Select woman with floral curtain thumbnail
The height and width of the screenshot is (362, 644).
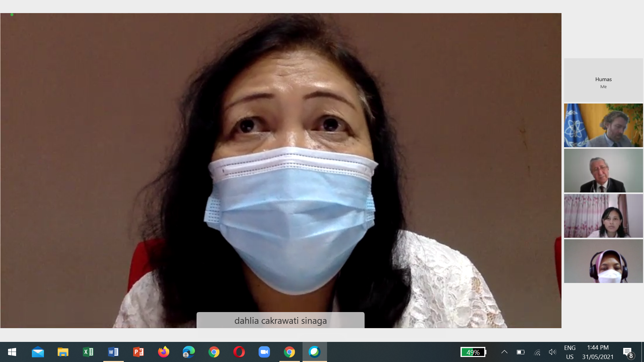(x=603, y=216)
